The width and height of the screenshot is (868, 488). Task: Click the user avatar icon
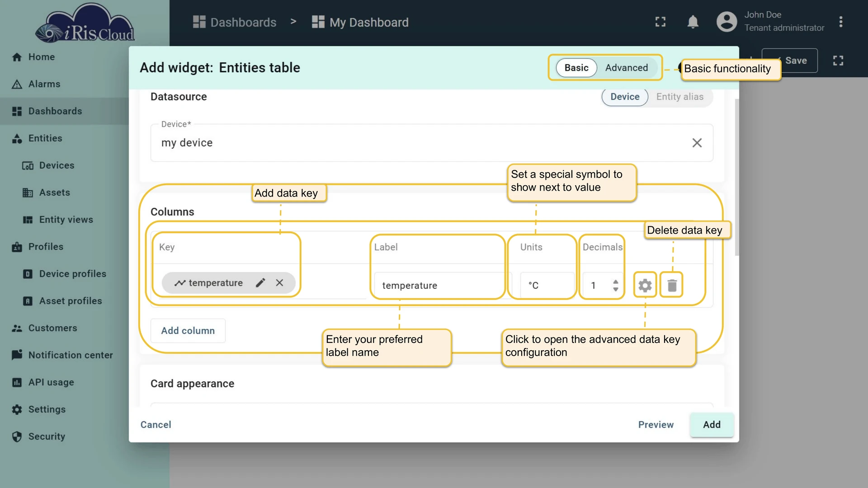pyautogui.click(x=726, y=22)
